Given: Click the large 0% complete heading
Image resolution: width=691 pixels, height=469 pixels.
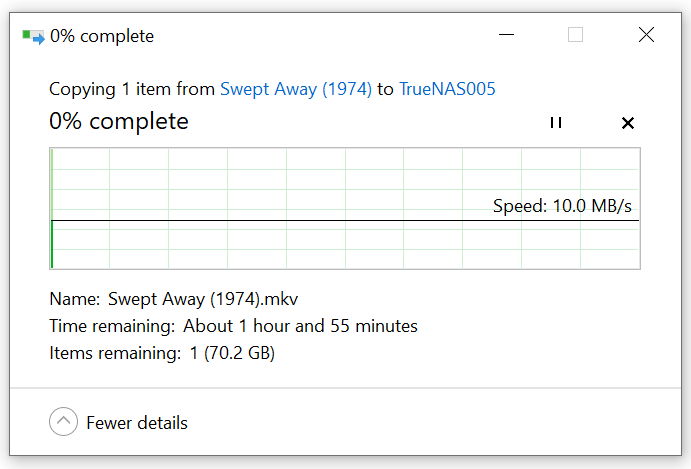Looking at the screenshot, I should (119, 122).
